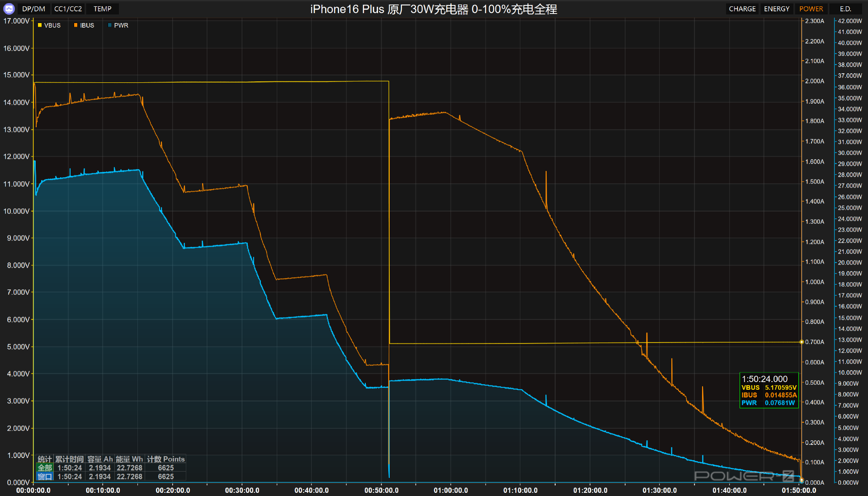868x496 pixels.
Task: Select the 窗口 statistics row label
Action: click(45, 477)
